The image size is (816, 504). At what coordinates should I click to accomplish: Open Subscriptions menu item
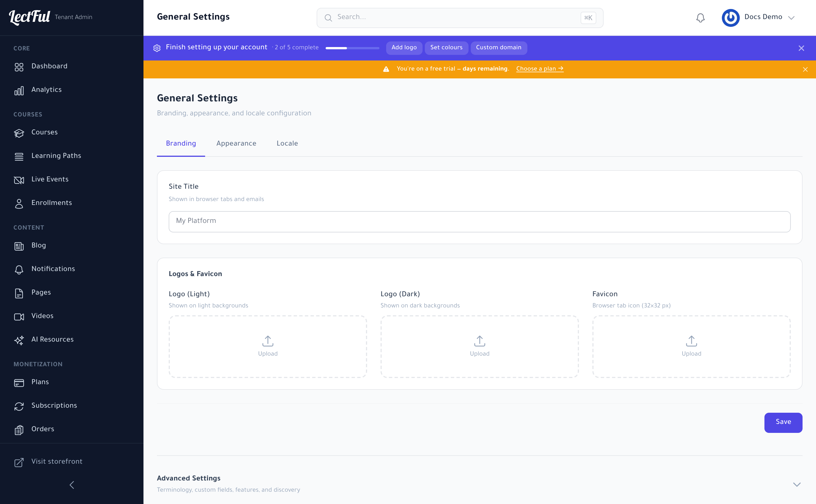coord(72,406)
